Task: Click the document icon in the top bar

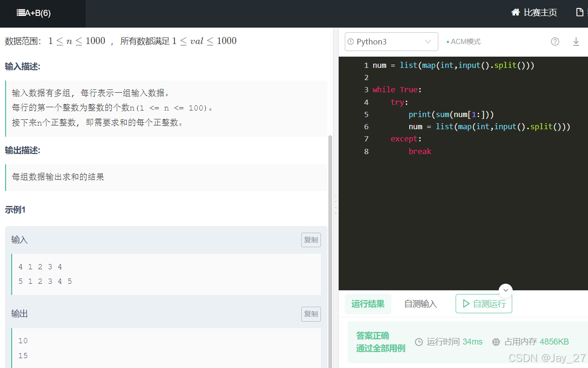Action: click(580, 13)
